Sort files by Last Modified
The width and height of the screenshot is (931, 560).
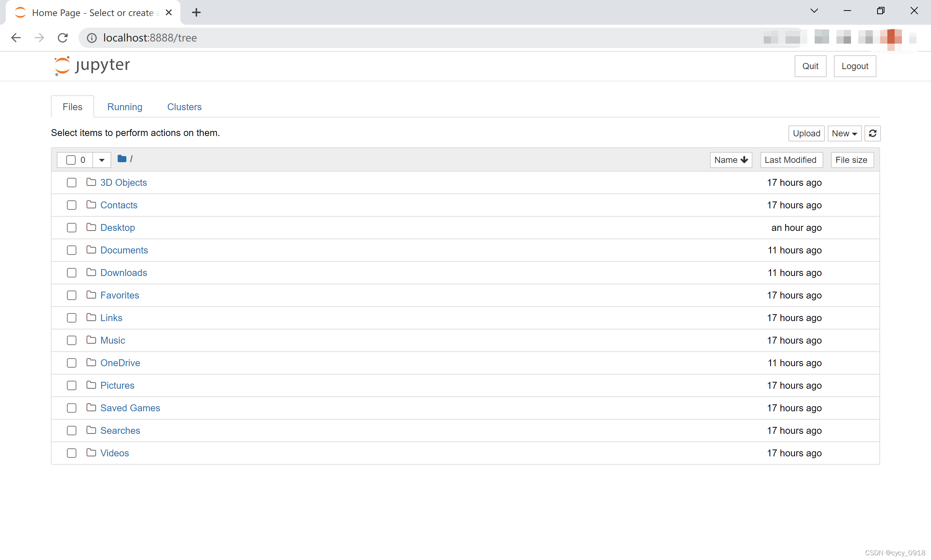[x=791, y=160]
